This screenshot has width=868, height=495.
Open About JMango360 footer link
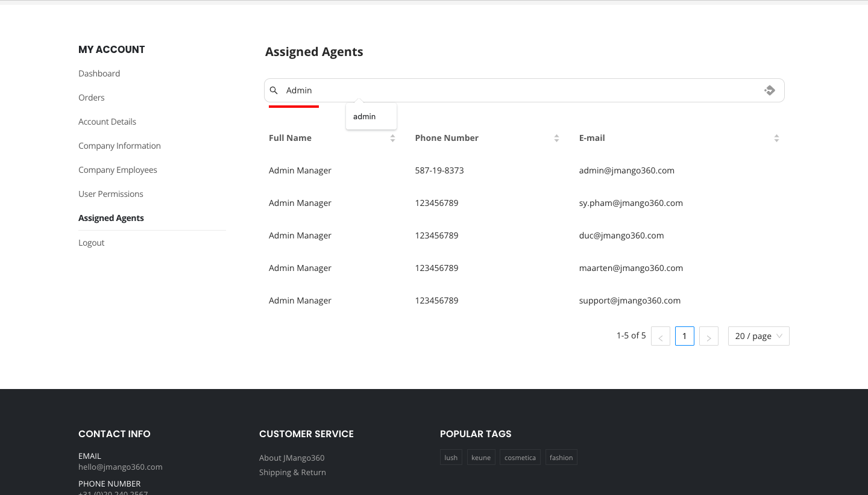coord(292,458)
